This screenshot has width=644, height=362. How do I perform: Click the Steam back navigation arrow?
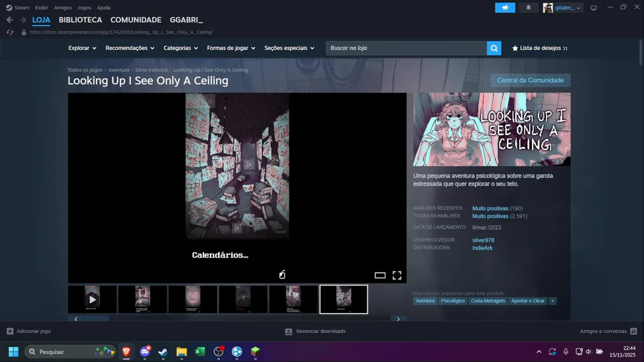(10, 20)
